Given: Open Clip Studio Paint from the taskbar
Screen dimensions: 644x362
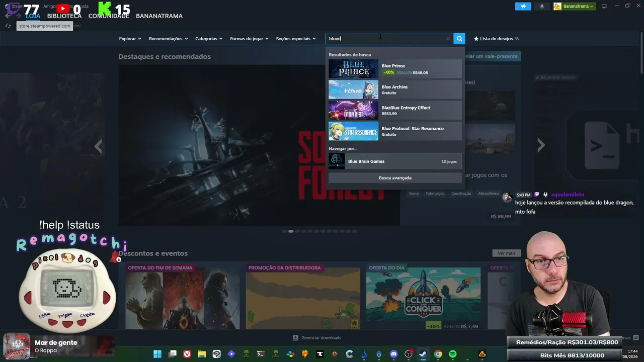Looking at the screenshot, I should click(x=217, y=354).
